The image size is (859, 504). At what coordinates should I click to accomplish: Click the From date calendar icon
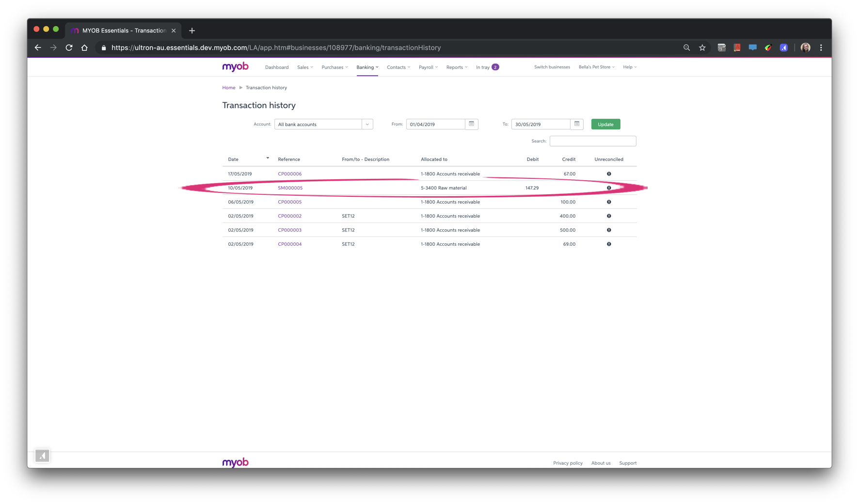point(471,124)
